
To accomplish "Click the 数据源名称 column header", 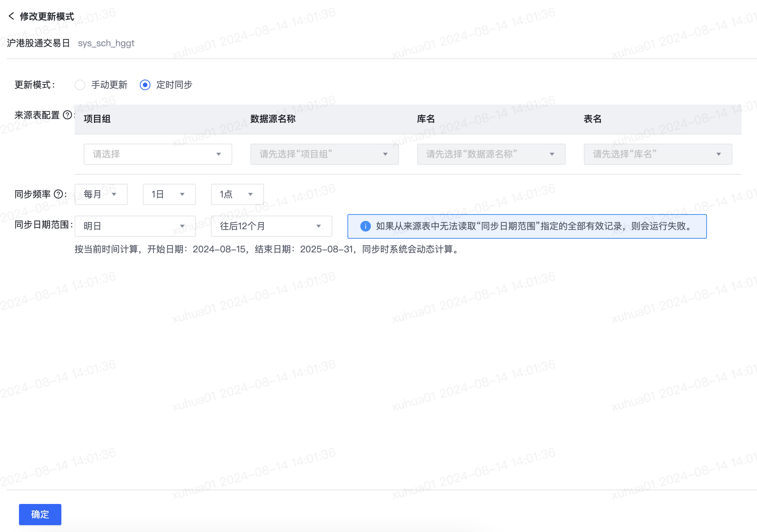I will point(273,119).
